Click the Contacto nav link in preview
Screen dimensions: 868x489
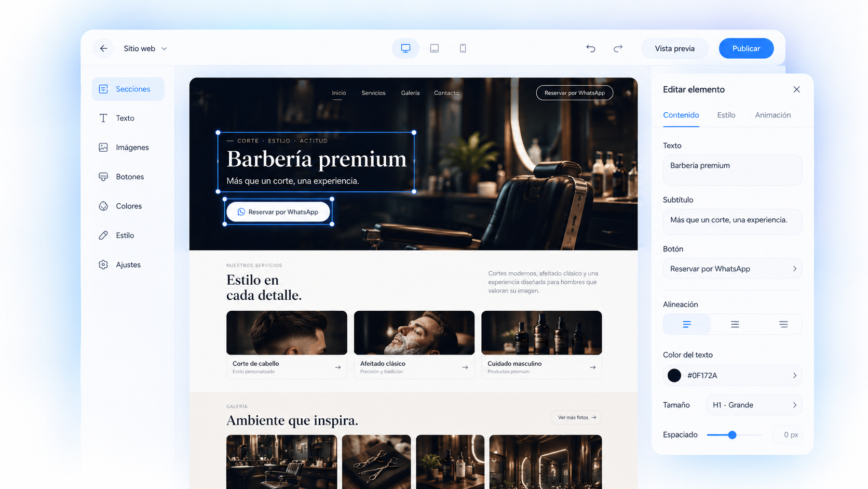pos(446,93)
